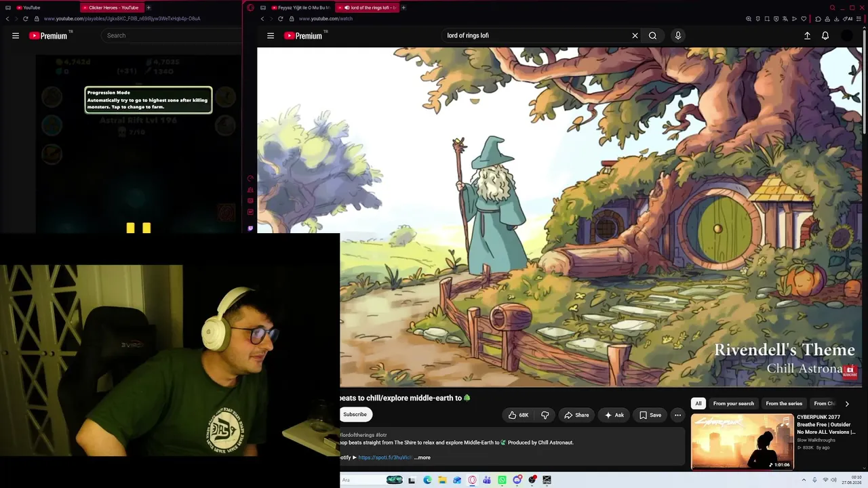Image resolution: width=868 pixels, height=488 pixels.
Task: Open WhatsApp from the taskbar
Action: [x=502, y=480]
